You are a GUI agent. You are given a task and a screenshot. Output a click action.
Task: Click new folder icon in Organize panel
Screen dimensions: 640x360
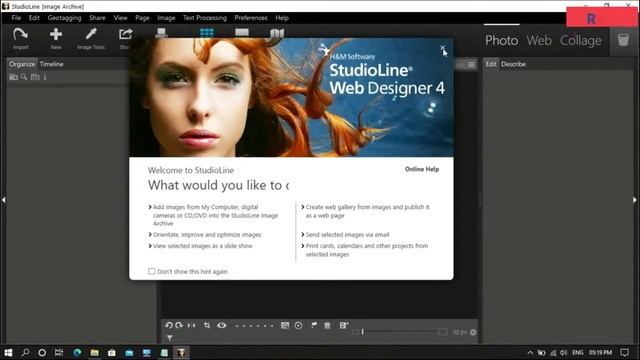coord(13,77)
